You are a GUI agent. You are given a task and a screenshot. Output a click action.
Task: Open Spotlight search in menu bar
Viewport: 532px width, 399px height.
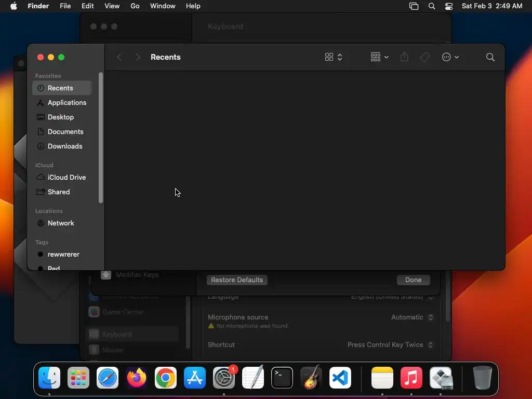[432, 6]
